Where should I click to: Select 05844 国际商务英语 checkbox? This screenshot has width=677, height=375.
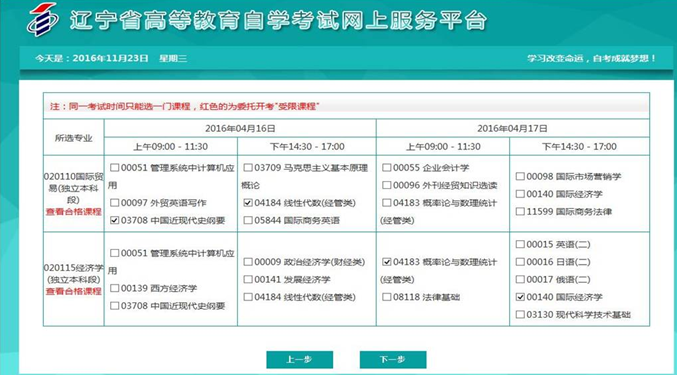(x=248, y=220)
